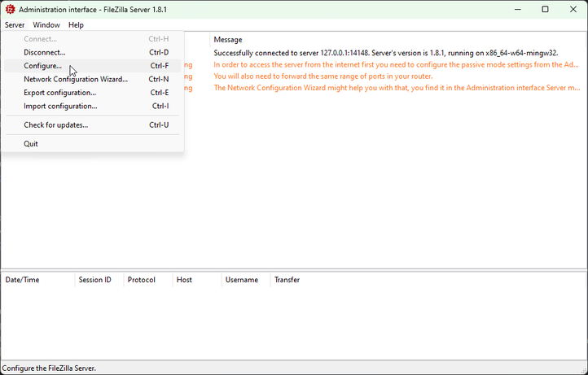Select the 'You will also need to forward' warning line
Viewport: 588px width, 375px height.
pyautogui.click(x=323, y=76)
